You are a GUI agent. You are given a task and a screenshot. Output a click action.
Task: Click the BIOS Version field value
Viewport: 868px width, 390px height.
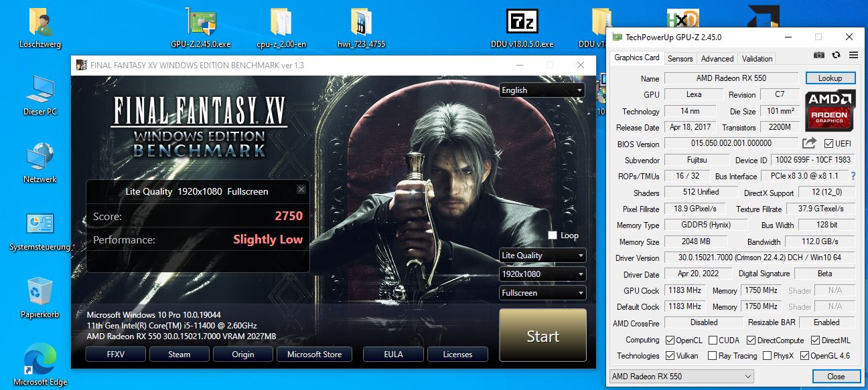coord(731,143)
